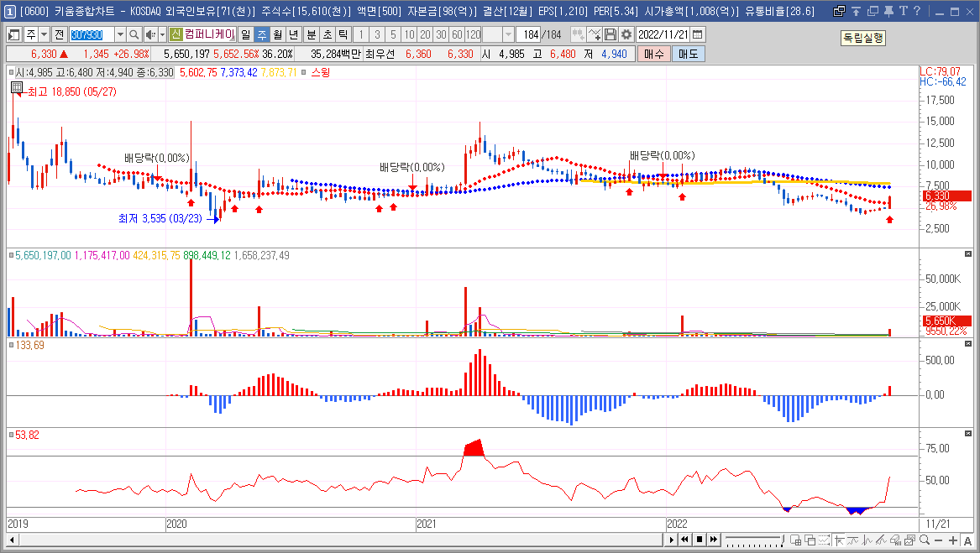Select the 20 interval button

425,35
